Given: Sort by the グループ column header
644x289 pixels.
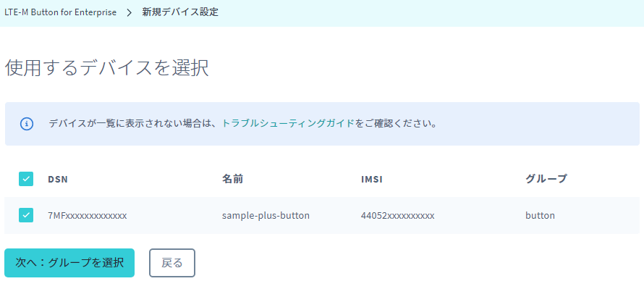Looking at the screenshot, I should click(x=546, y=179).
